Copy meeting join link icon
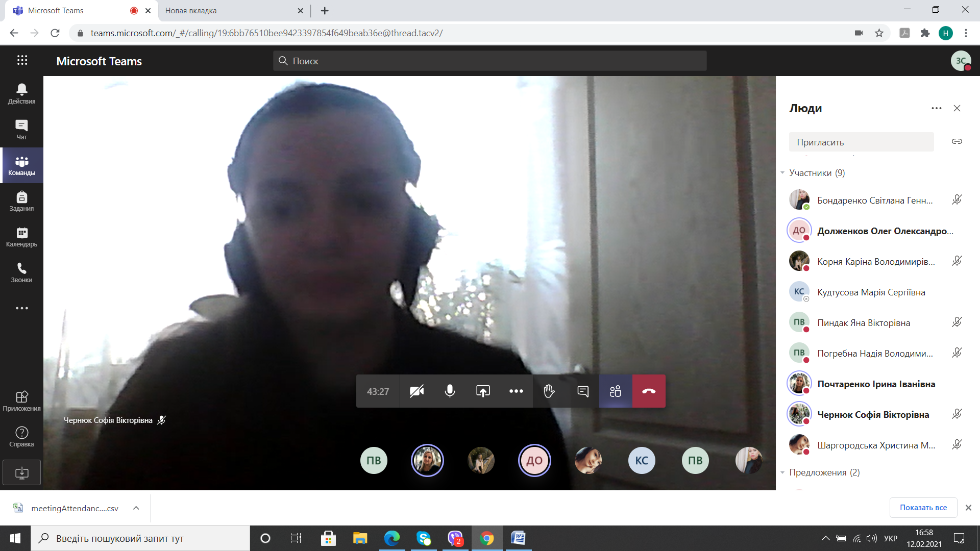Image resolution: width=980 pixels, height=551 pixels. coord(957,141)
